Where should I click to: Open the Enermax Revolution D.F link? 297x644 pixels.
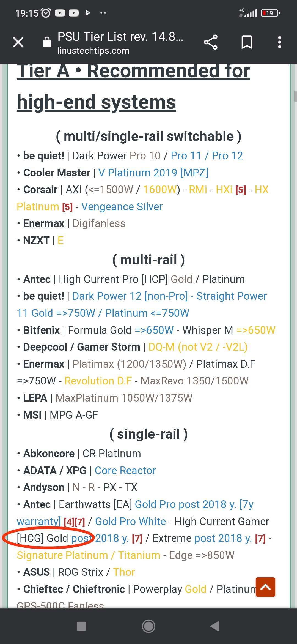click(98, 381)
